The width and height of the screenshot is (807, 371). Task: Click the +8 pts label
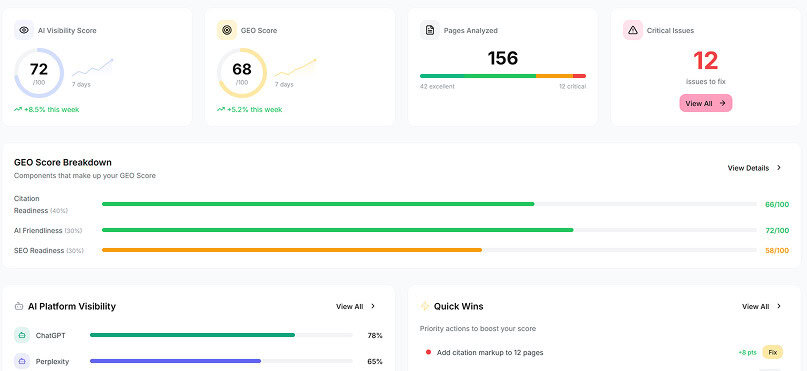click(x=747, y=352)
